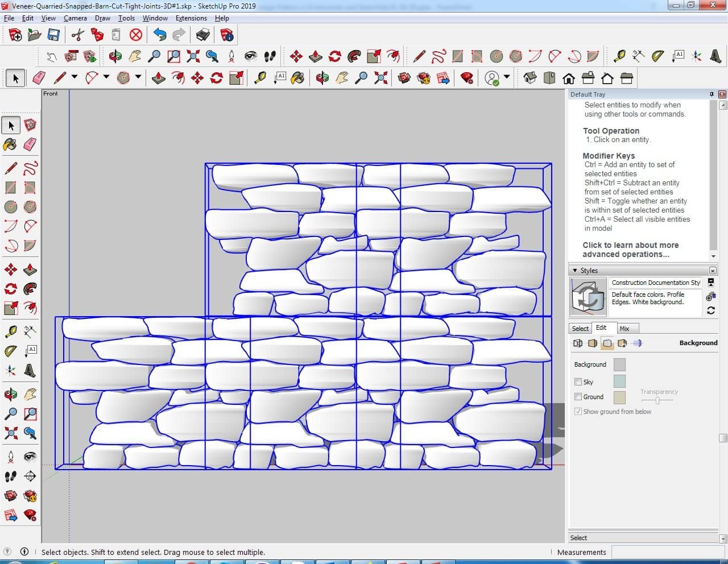728x564 pixels.
Task: Switch to the Iso view icon
Action: point(530,78)
